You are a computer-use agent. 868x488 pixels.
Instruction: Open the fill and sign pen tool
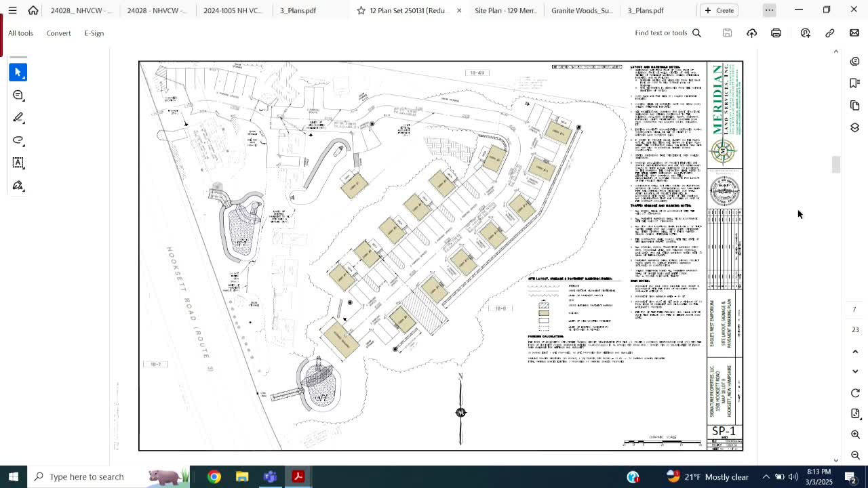pyautogui.click(x=18, y=186)
